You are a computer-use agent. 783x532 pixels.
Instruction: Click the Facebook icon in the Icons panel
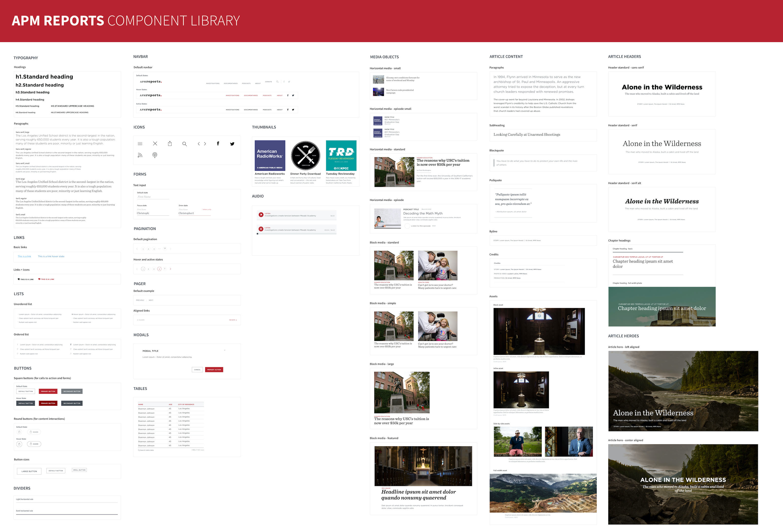click(218, 143)
